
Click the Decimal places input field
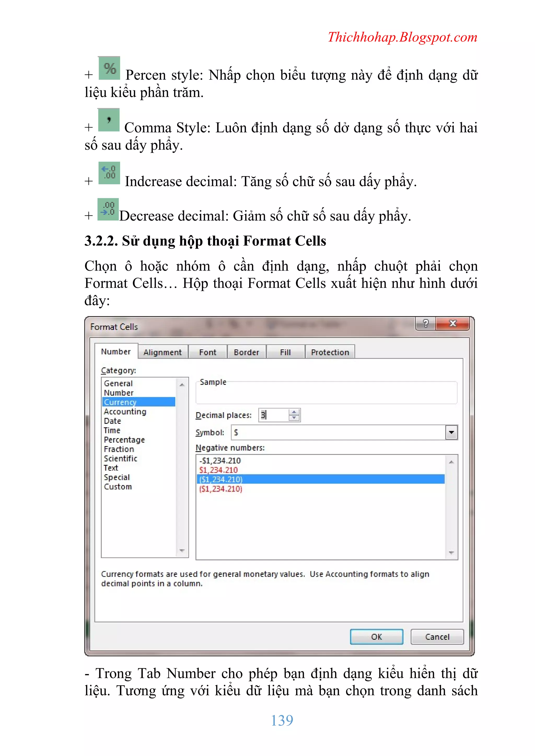[x=274, y=415]
